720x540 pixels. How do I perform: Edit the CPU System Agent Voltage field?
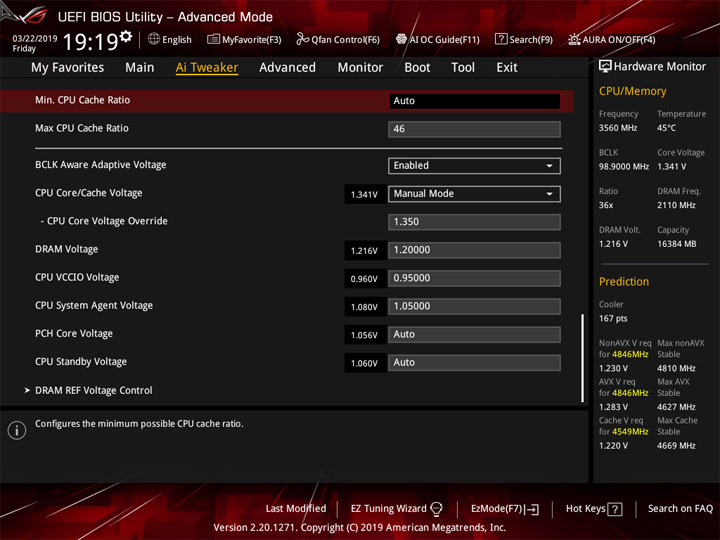coord(474,306)
